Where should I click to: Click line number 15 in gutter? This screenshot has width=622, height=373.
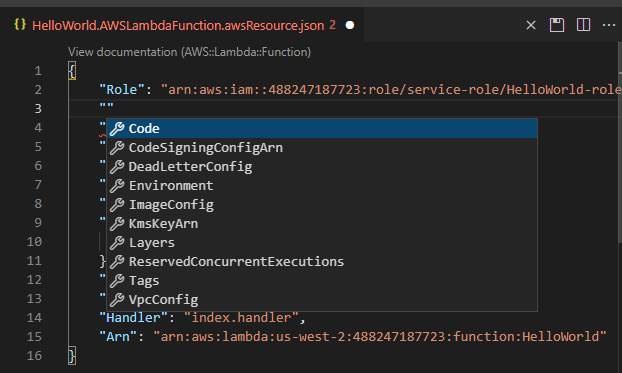34,336
